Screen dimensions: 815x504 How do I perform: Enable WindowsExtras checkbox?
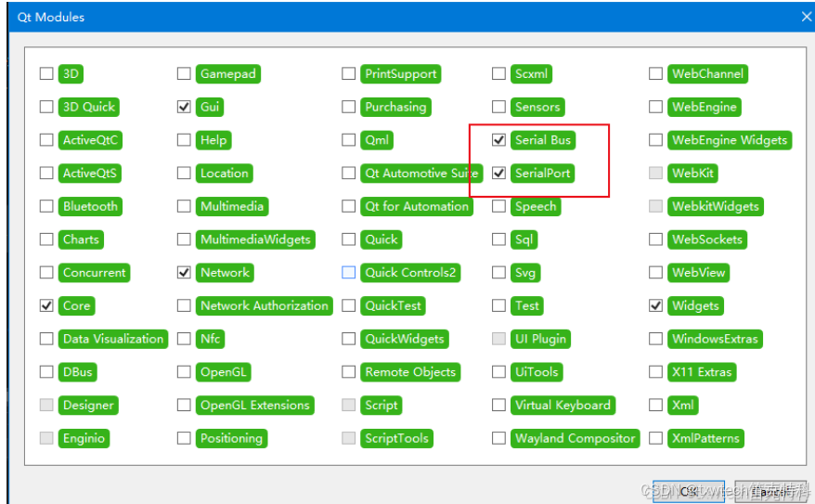point(655,339)
